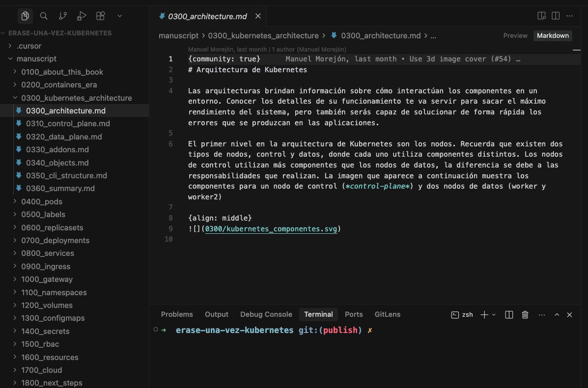Viewport: 588px width, 388px height.
Task: Switch to the Markdown mode
Action: 553,36
